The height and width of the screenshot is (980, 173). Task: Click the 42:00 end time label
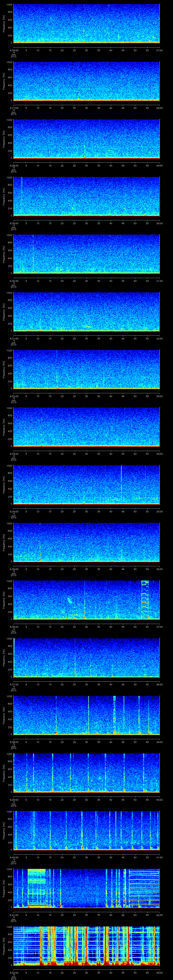point(159,915)
